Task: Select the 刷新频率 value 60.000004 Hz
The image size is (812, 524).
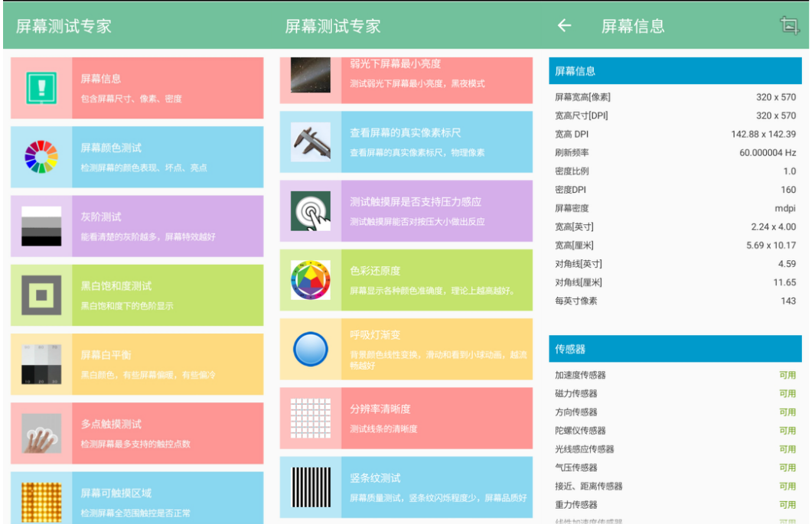Action: tap(768, 153)
